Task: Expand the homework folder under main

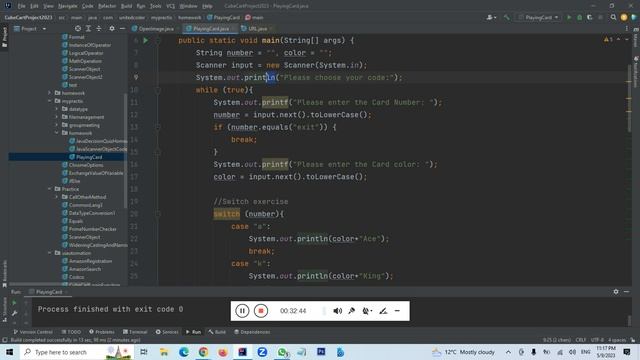Action: tap(50, 93)
